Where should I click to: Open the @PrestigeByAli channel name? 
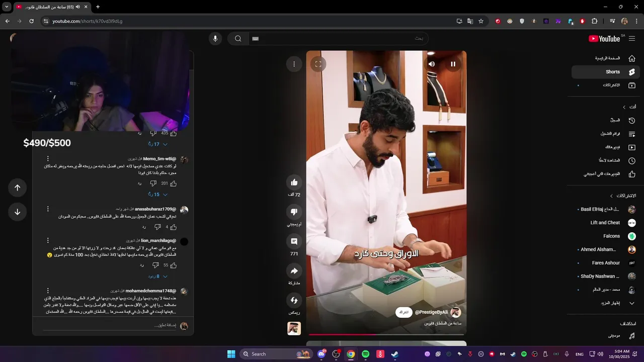pyautogui.click(x=431, y=312)
